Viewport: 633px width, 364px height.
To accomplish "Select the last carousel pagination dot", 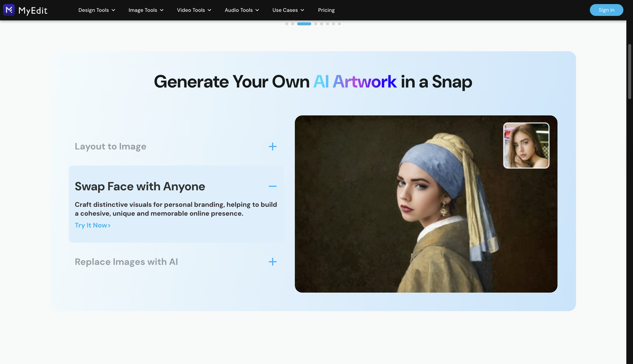I will (339, 24).
